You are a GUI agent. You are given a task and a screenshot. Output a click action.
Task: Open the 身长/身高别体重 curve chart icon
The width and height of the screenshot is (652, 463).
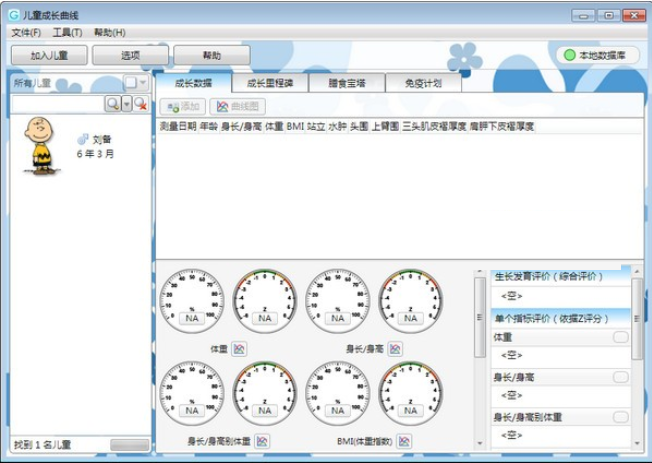point(262,441)
